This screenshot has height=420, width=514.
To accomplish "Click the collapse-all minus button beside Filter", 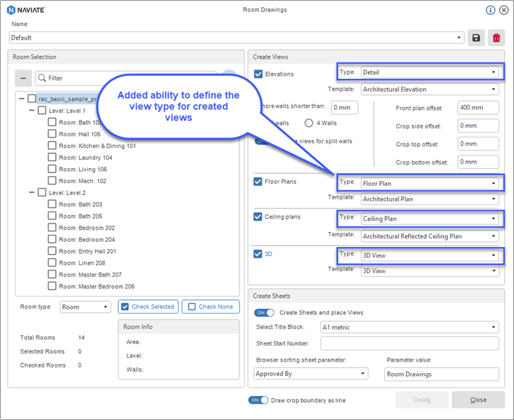I will (x=23, y=78).
